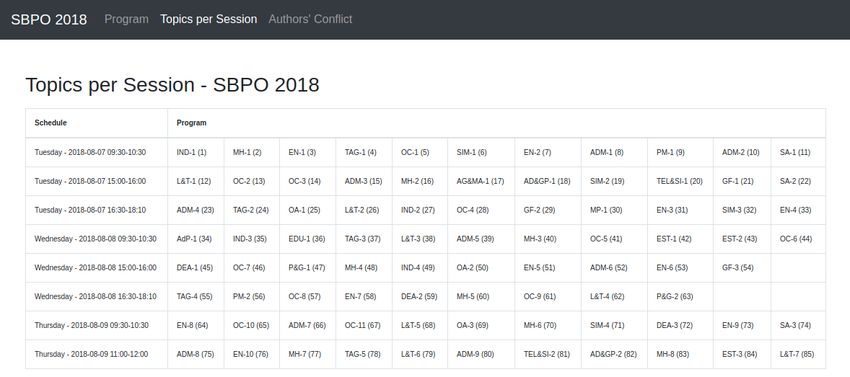
Task: Click the Schedule column header
Action: (50, 123)
